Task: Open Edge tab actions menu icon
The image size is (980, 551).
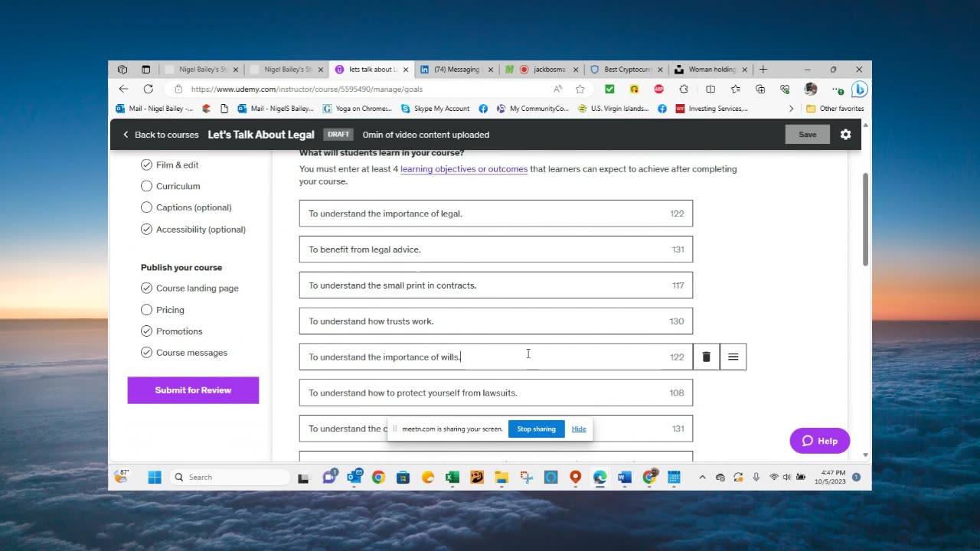Action: pyautogui.click(x=145, y=69)
